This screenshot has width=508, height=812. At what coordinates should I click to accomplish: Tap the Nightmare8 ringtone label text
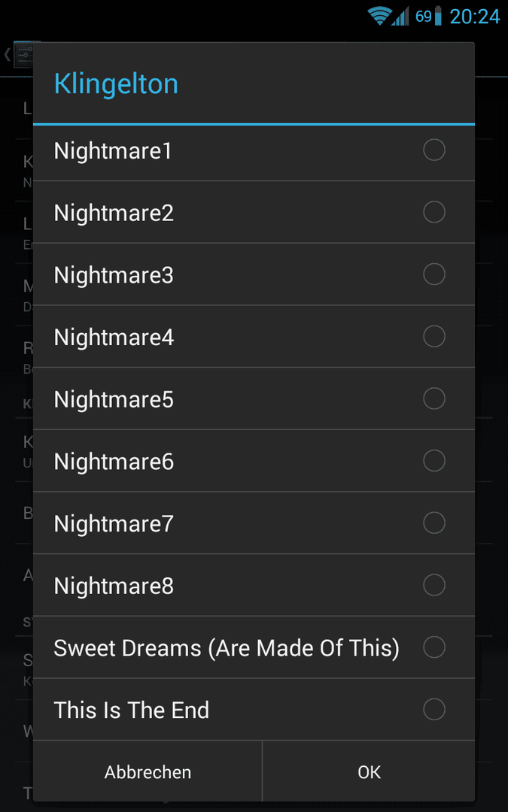[114, 586]
